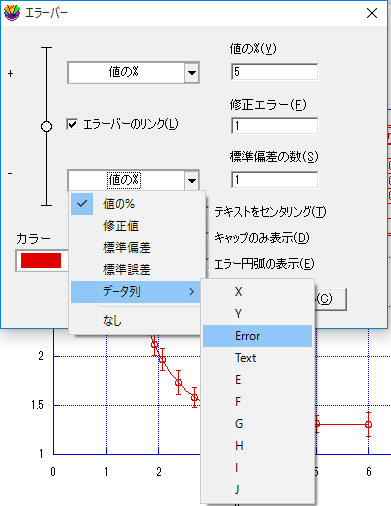Select the Error data column

257,336
